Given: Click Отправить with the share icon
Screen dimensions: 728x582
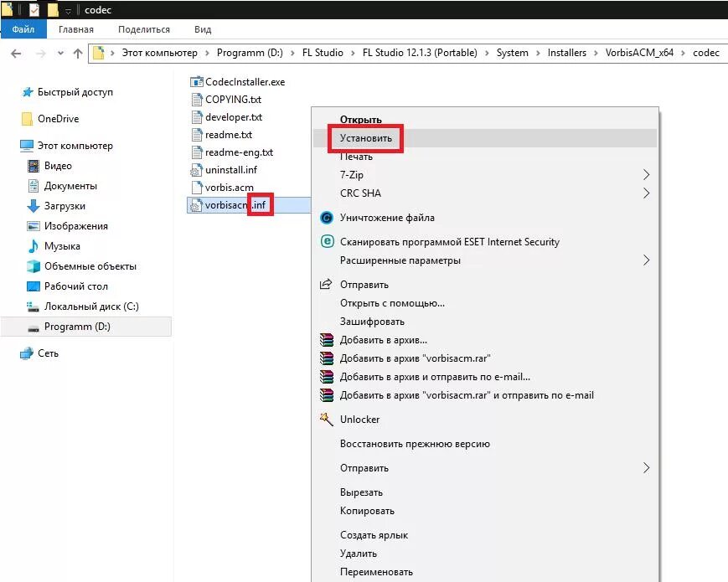Looking at the screenshot, I should click(x=485, y=285).
